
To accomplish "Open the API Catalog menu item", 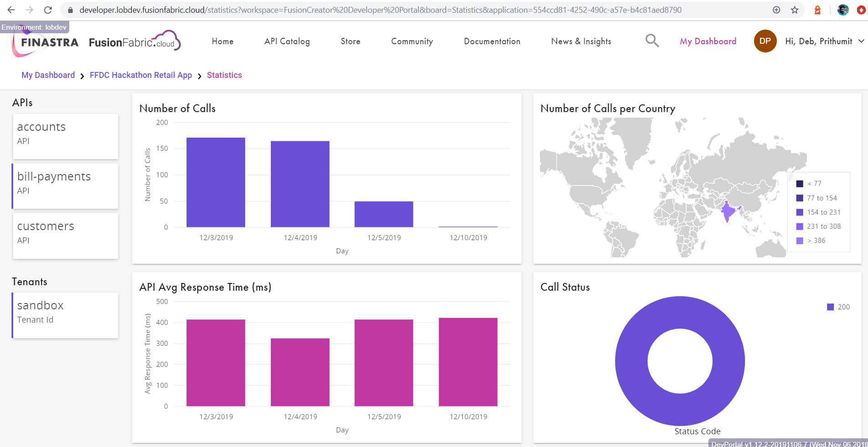I will pos(287,41).
